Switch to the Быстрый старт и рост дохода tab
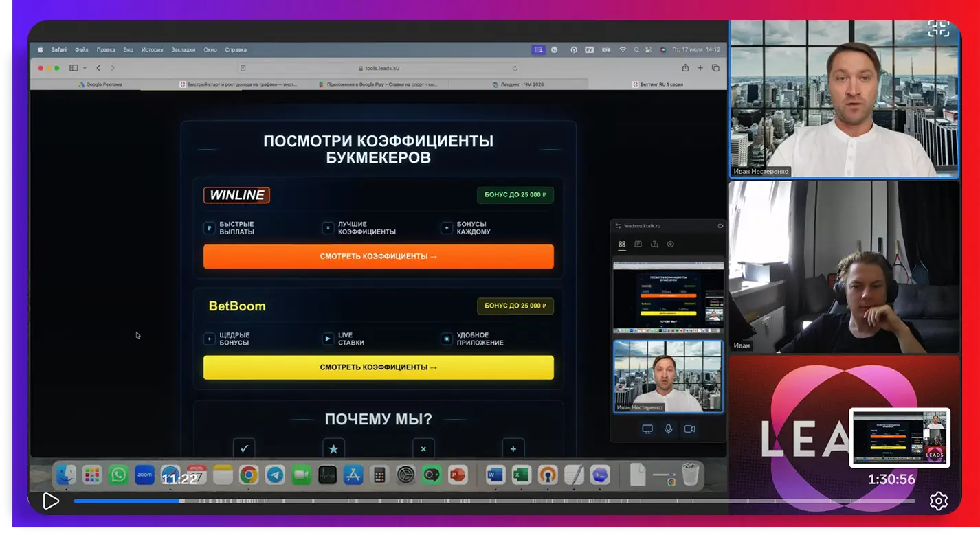The image size is (980, 535). coord(239,84)
